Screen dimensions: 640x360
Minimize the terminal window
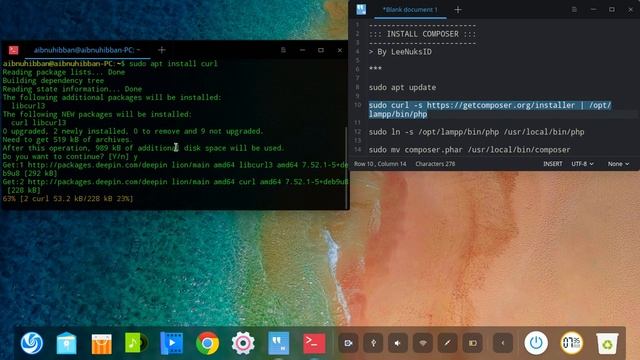tap(302, 50)
